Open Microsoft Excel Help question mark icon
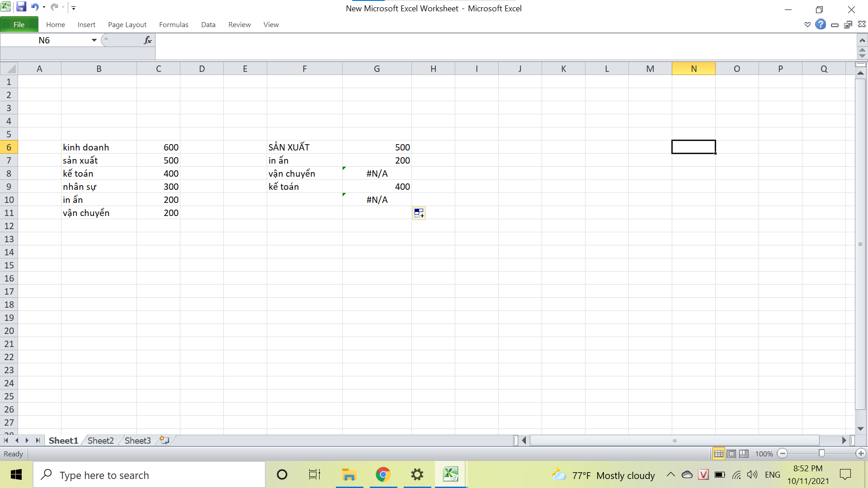The height and width of the screenshot is (488, 868). (821, 24)
